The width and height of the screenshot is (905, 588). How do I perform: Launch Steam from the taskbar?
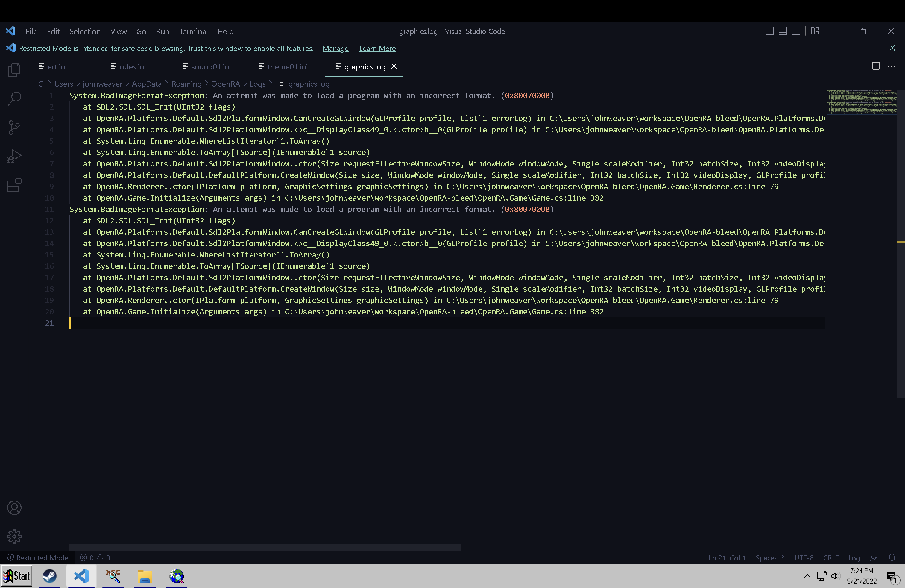tap(49, 575)
